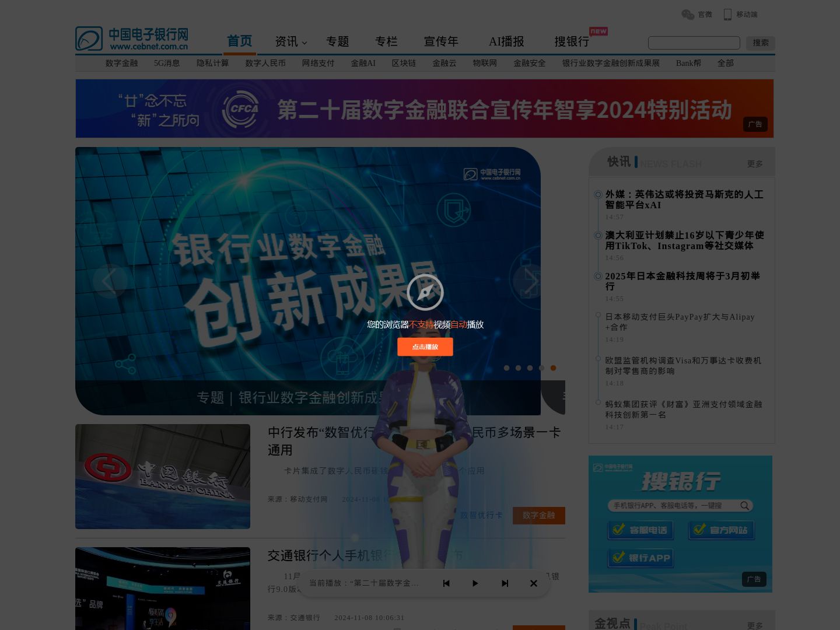Click the cebnet.com.cn site logo
This screenshot has height=630, width=840.
[x=132, y=38]
